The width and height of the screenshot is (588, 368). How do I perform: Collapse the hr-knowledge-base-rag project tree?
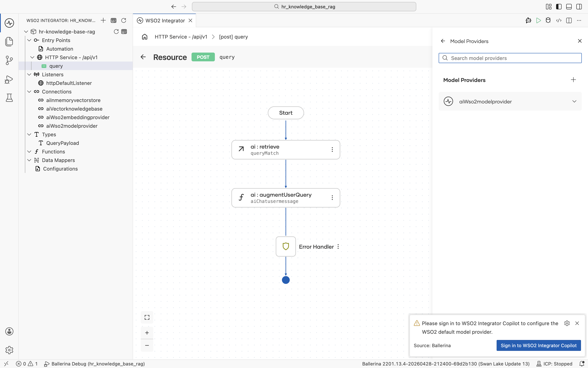coord(26,32)
